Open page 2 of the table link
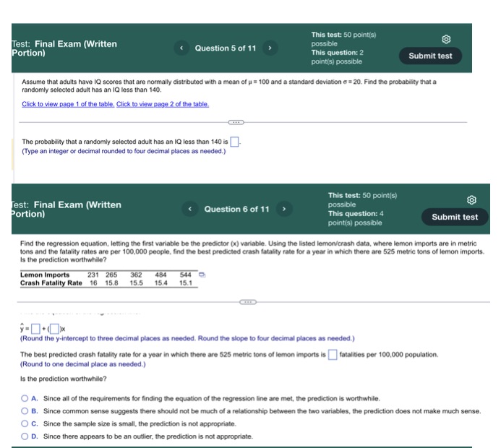 [163, 104]
